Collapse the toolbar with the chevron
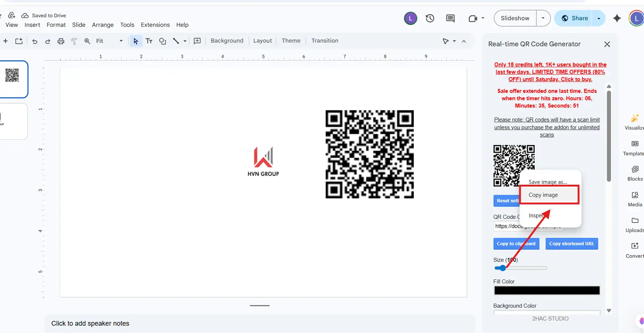644x333 pixels. [x=464, y=41]
